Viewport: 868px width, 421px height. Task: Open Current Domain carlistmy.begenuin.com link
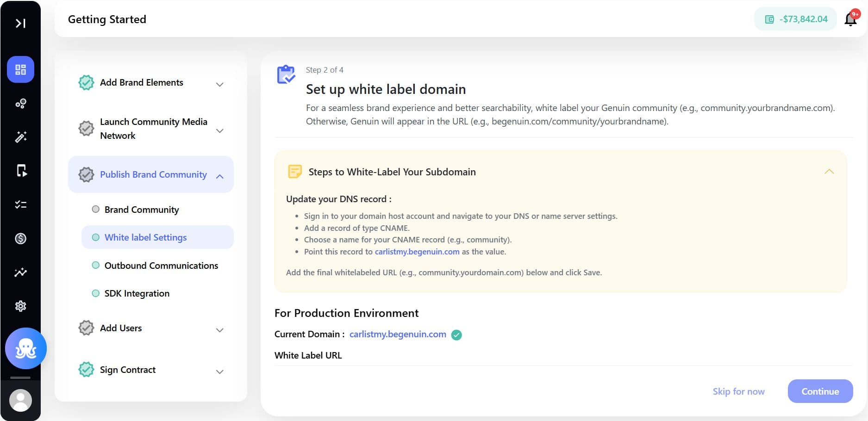click(398, 334)
